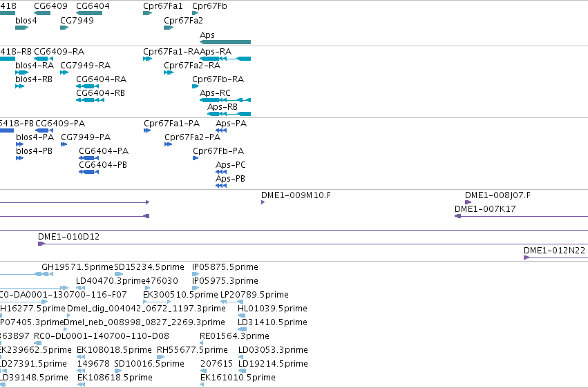588x388 pixels.
Task: Open the DME1-009M10.F BAC end
Action: pyautogui.click(x=263, y=202)
